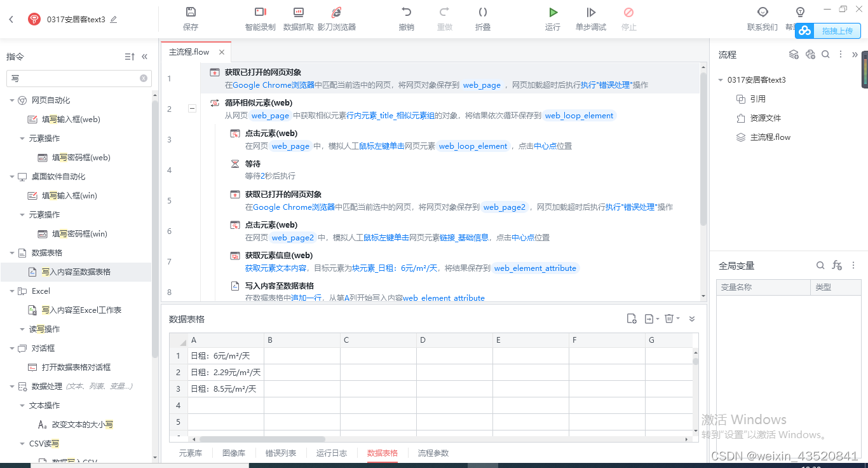Screen dimensions: 868x468
Task: Switch to the 流程参数 tab
Action: (433, 453)
